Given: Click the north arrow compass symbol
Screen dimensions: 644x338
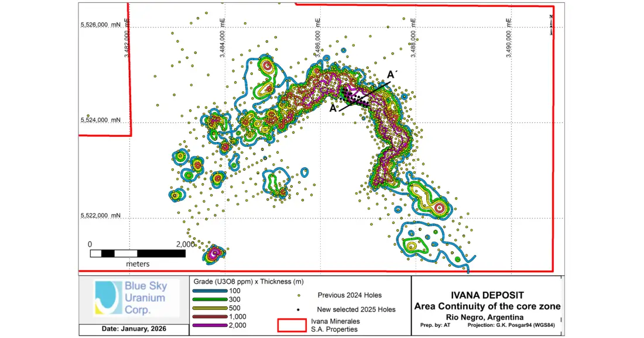Looking at the screenshot, I should 551,26.
